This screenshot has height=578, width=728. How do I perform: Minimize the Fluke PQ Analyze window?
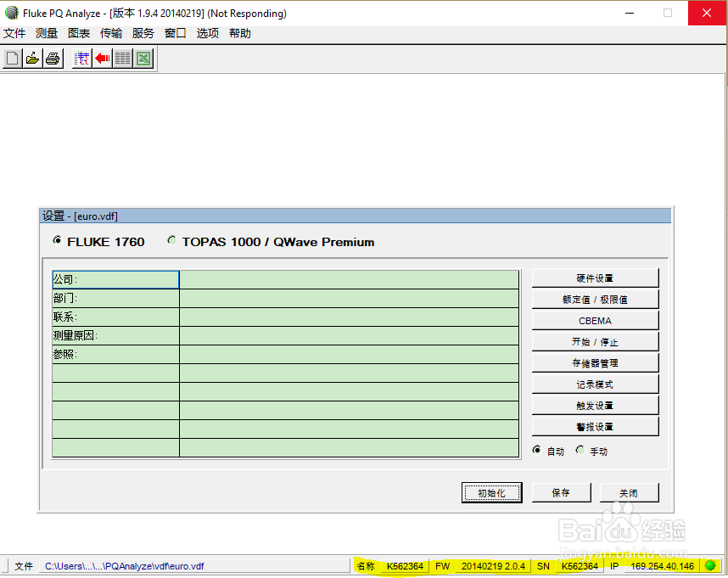[630, 13]
